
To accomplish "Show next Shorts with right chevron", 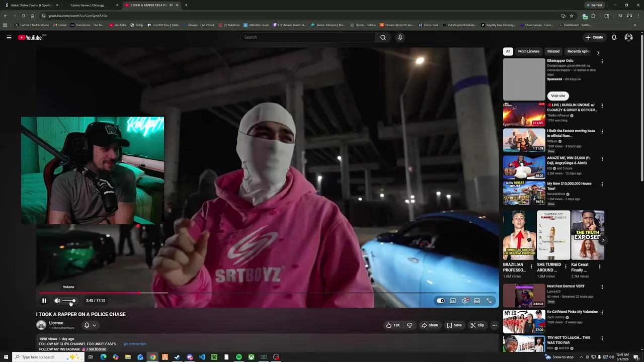I will 603,240.
